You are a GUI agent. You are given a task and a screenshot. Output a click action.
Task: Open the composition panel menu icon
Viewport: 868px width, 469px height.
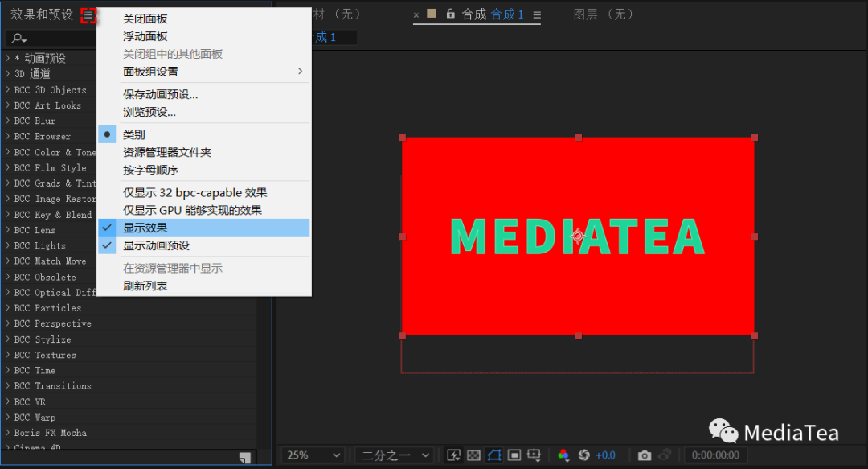click(x=537, y=15)
